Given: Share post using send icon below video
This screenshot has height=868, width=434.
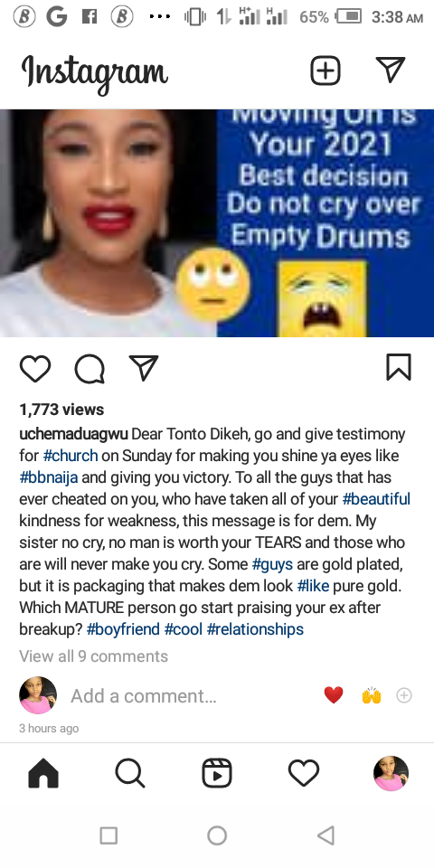Looking at the screenshot, I should click(x=144, y=368).
